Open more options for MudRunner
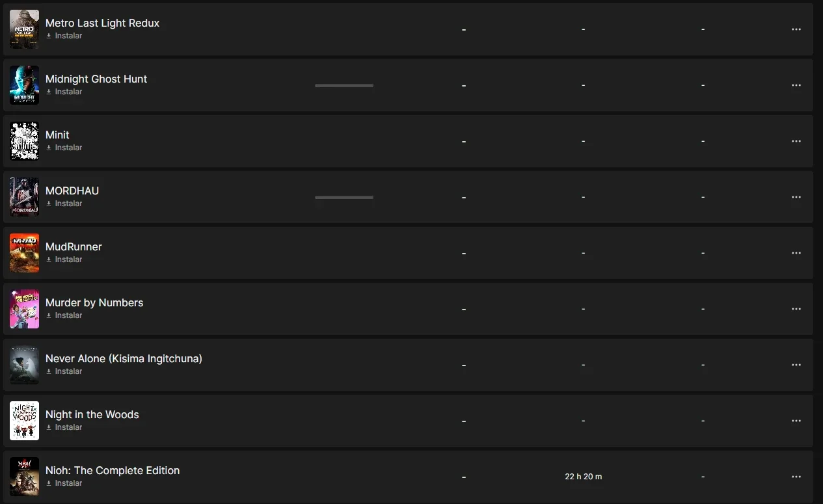This screenshot has height=504, width=823. pos(796,253)
